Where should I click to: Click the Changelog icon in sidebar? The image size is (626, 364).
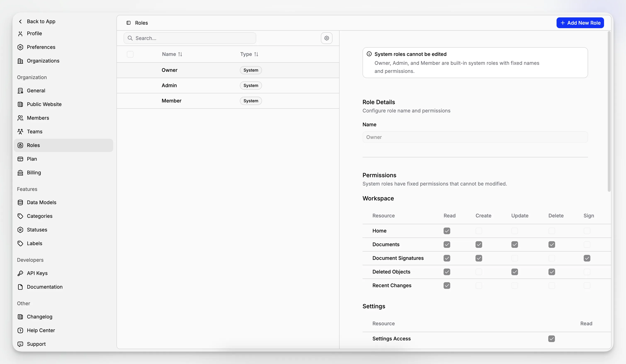(x=20, y=317)
